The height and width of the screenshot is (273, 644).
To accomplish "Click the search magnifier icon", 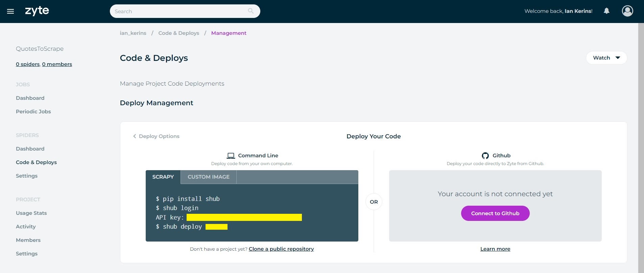I will pos(251,11).
